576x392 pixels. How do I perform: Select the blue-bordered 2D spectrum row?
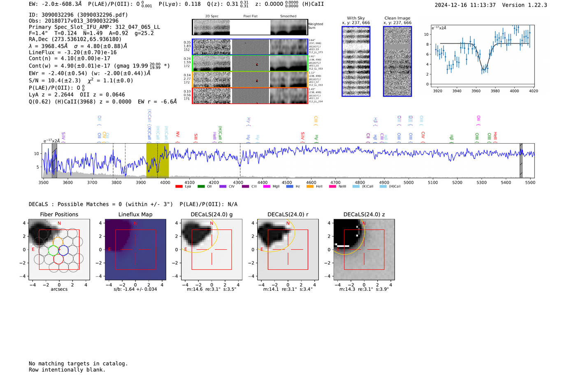(x=250, y=47)
